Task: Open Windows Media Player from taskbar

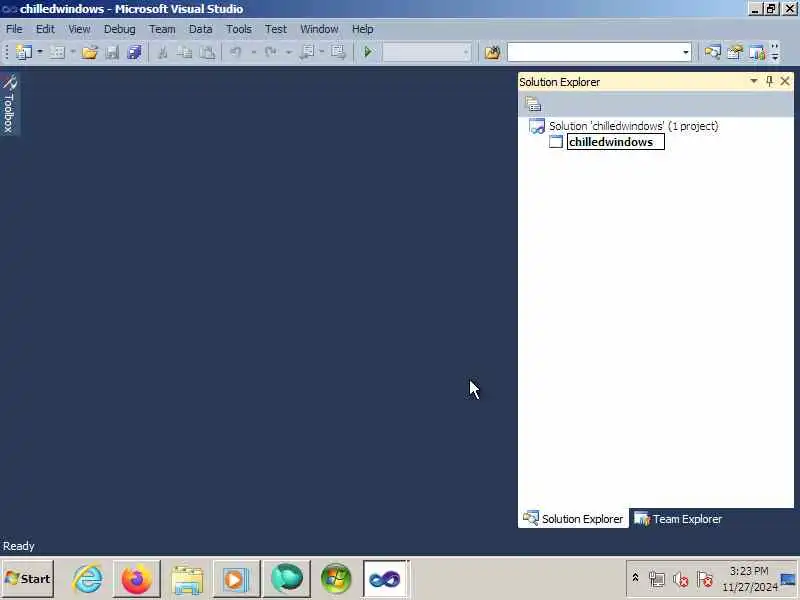Action: point(236,579)
